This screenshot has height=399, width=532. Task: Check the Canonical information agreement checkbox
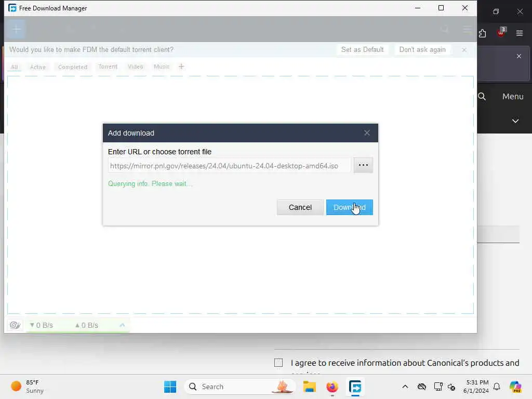[x=278, y=363]
